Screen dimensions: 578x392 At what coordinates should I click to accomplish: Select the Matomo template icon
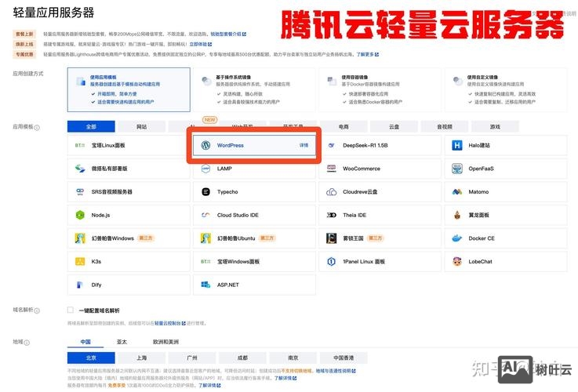click(457, 191)
